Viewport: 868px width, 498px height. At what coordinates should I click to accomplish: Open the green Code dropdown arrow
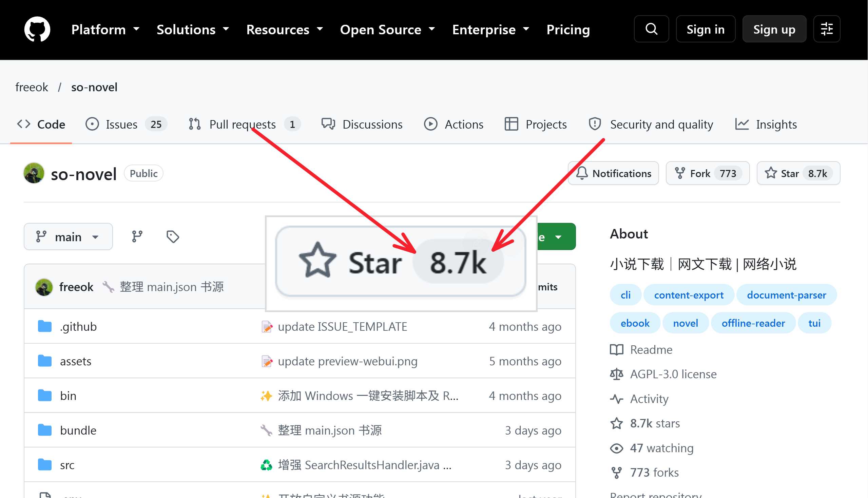tap(559, 237)
